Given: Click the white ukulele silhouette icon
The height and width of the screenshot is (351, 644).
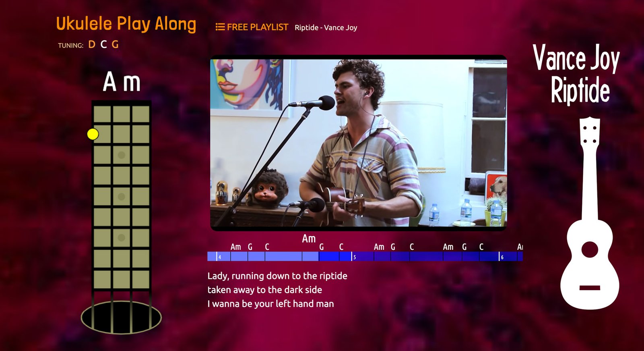Looking at the screenshot, I should pyautogui.click(x=590, y=213).
